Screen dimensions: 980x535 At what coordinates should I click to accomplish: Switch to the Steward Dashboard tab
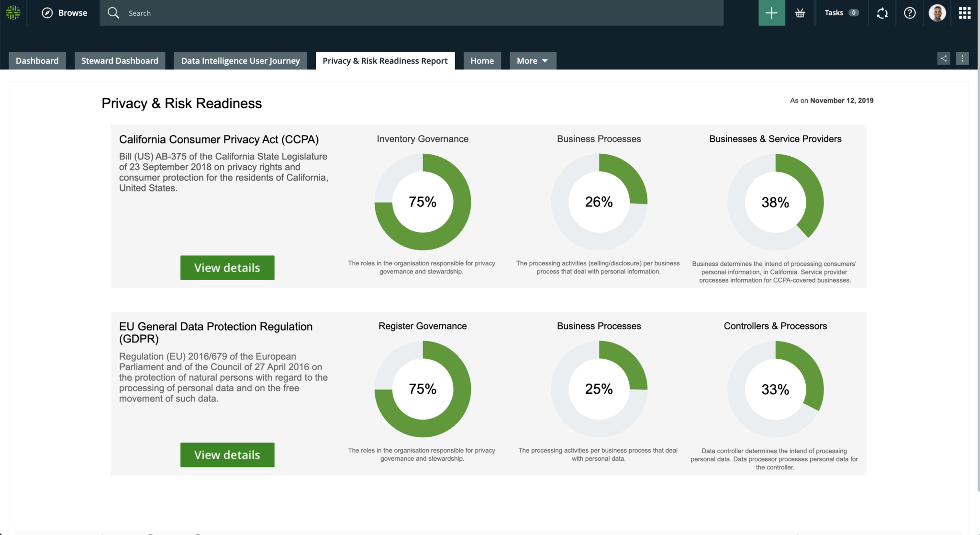120,60
